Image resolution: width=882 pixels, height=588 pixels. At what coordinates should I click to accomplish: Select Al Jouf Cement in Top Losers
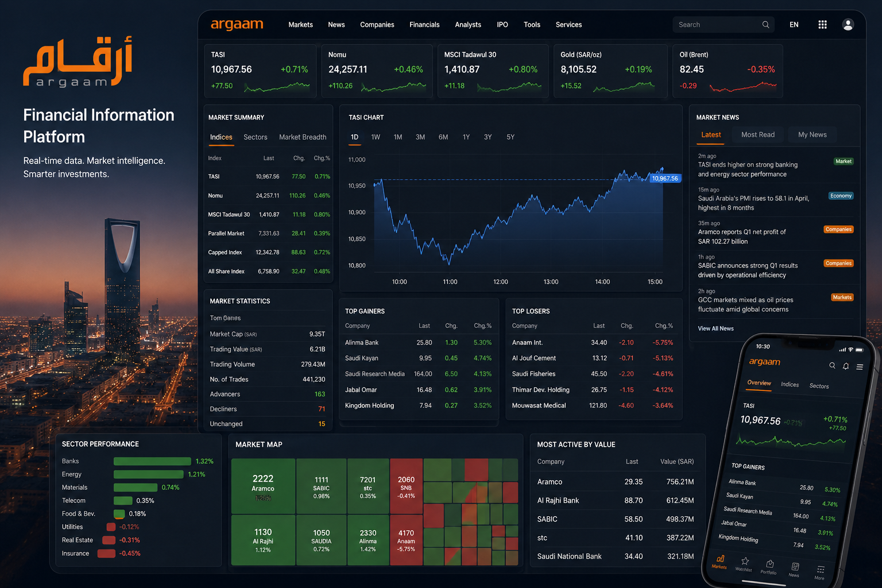(593, 358)
